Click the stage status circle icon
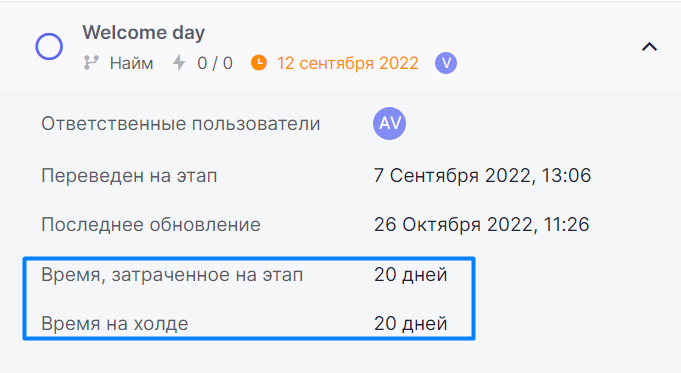Viewport: 681px width, 373px height. (49, 46)
